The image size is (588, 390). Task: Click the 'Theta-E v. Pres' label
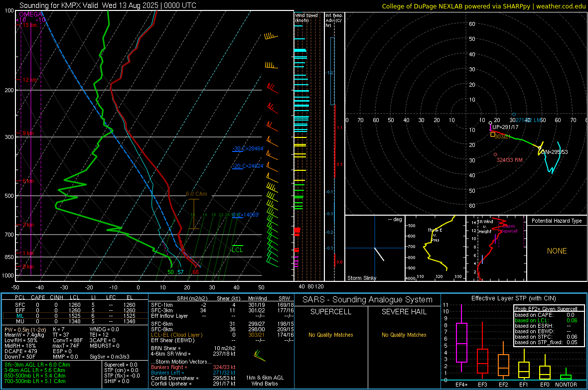pyautogui.click(x=435, y=235)
